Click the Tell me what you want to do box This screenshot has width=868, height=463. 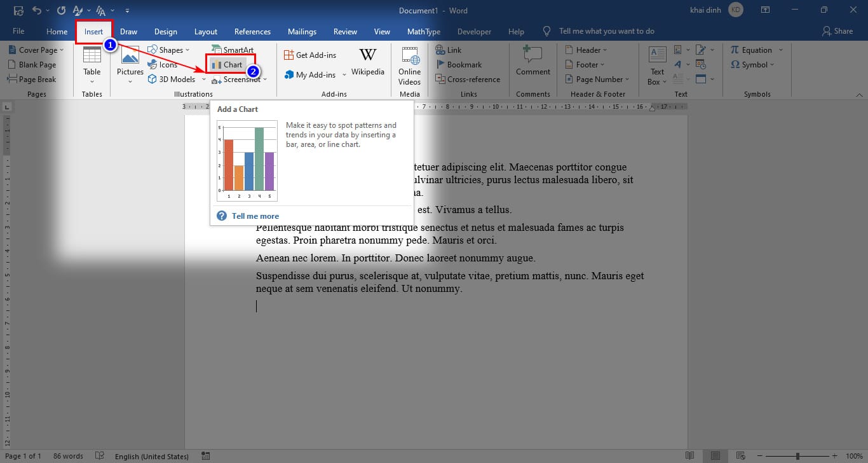(x=606, y=31)
